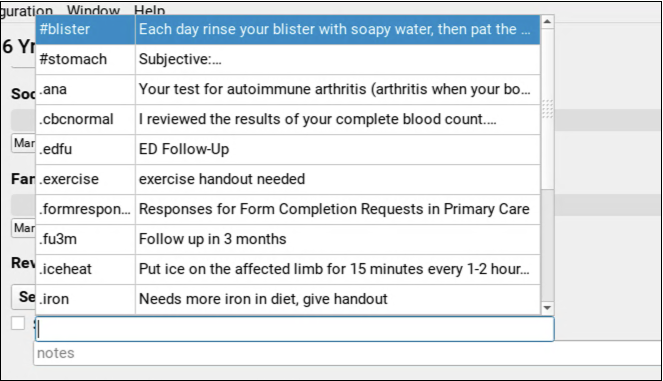This screenshot has width=663, height=381.
Task: Open the partially hidden Mar dropdown under Soc
Action: [x=24, y=144]
